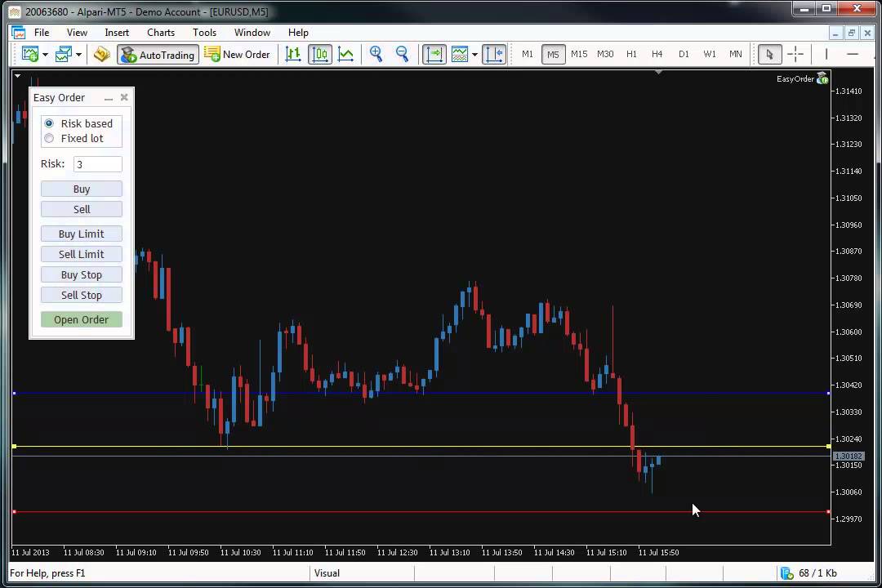Open the Charts menu
Image resolution: width=882 pixels, height=588 pixels.
[161, 33]
